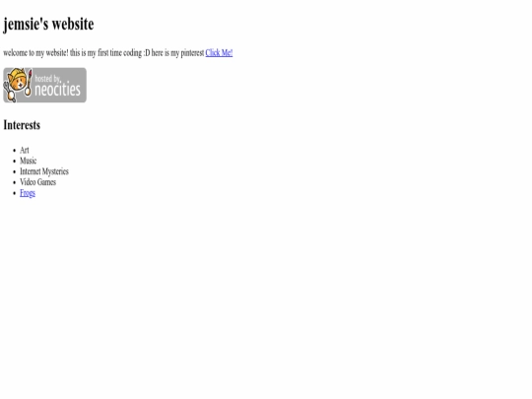
Task: Click the bullet point beside Art
Action: (14, 151)
